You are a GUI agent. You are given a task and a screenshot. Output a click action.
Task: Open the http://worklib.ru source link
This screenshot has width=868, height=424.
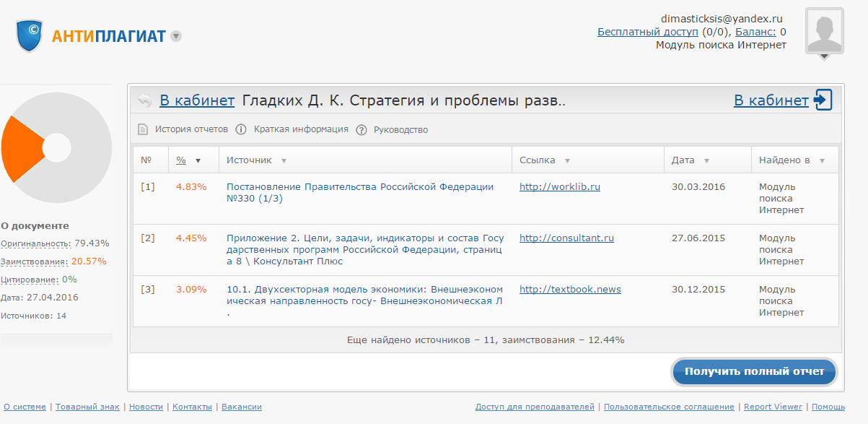[559, 187]
